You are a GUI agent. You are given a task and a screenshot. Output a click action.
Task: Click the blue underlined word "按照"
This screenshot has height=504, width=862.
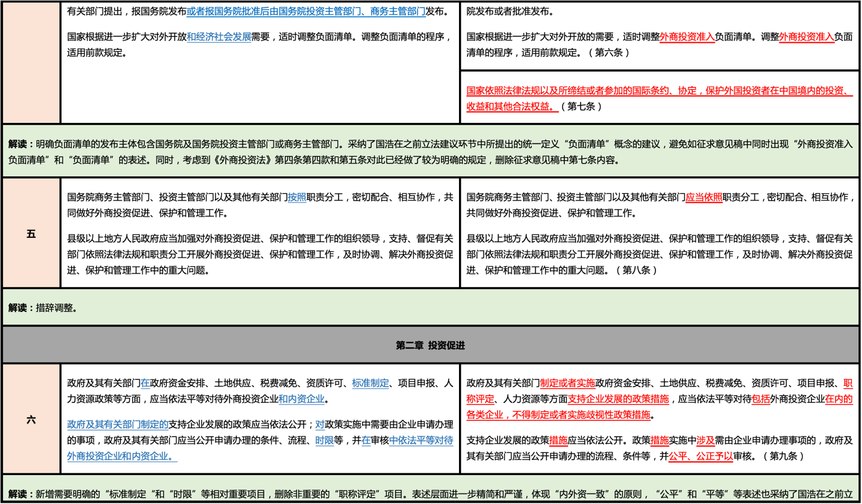(297, 197)
